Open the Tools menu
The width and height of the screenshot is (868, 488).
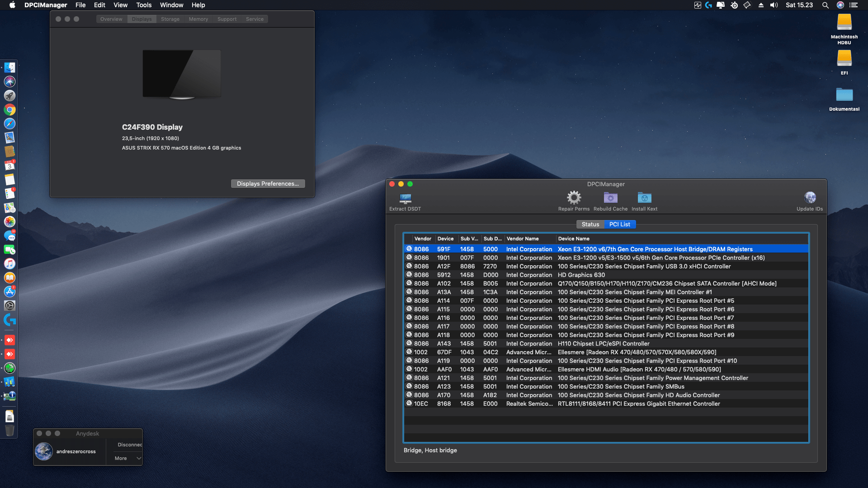pos(144,5)
